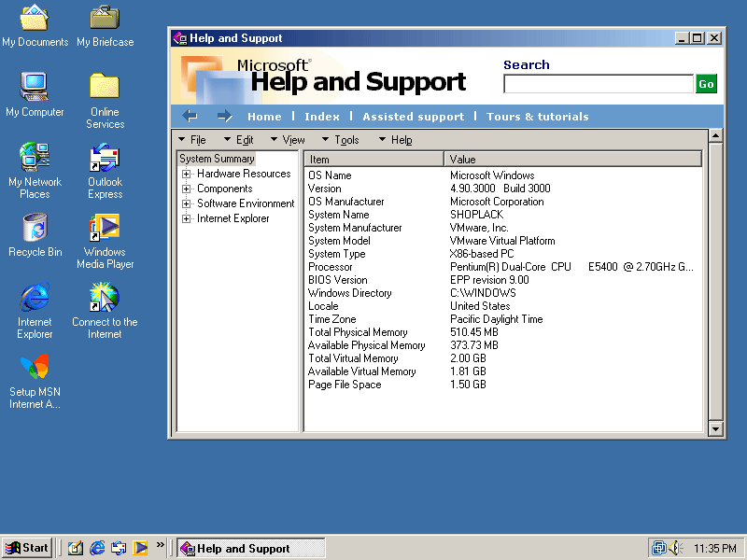
Task: Launch Internet Explorer from quick launch
Action: click(x=97, y=548)
